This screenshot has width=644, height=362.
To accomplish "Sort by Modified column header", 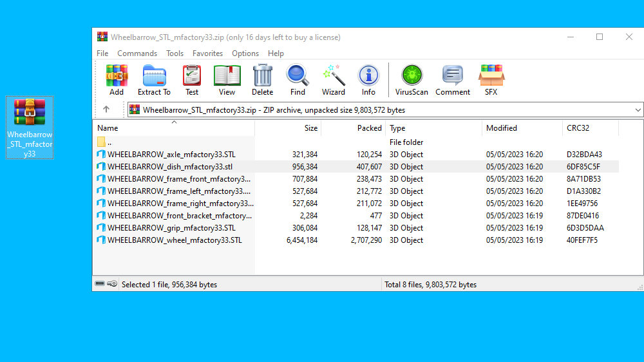I will pos(522,128).
